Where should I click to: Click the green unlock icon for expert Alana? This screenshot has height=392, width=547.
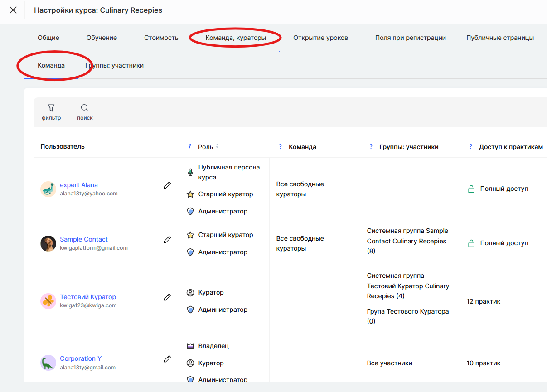tap(471, 189)
